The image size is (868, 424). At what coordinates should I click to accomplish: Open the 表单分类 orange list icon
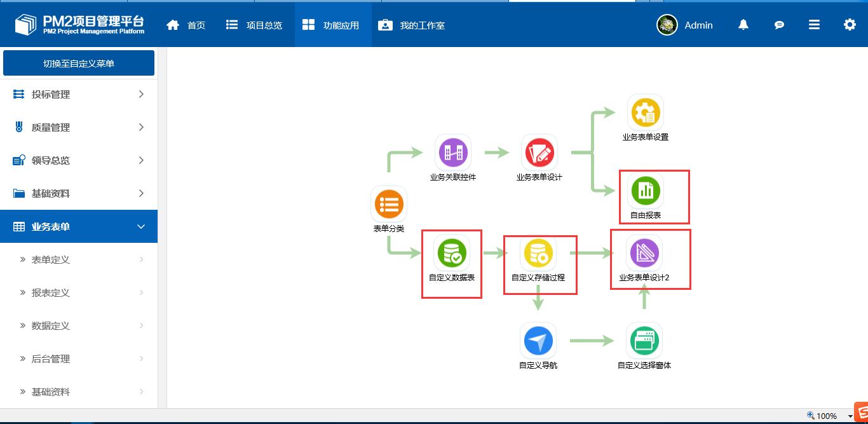tap(389, 205)
